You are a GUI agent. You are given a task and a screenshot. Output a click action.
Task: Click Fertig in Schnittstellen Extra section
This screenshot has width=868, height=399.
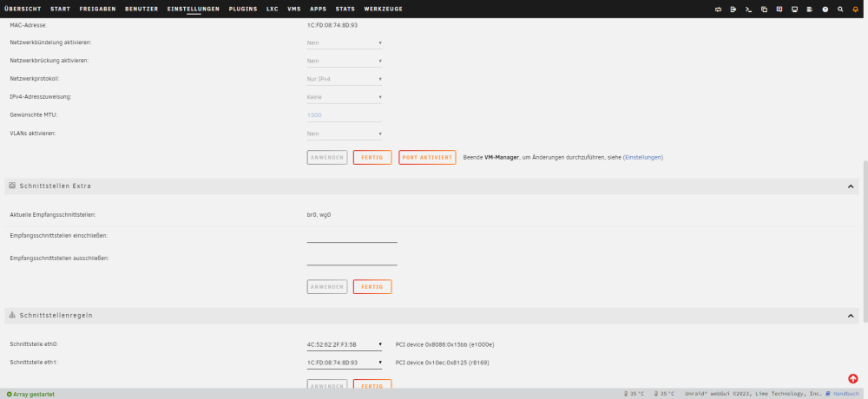372,286
